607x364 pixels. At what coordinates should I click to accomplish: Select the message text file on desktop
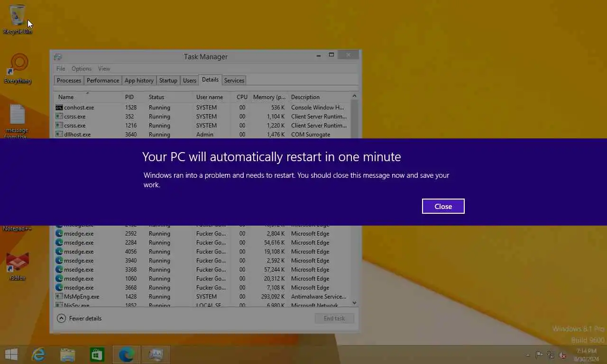point(18,122)
